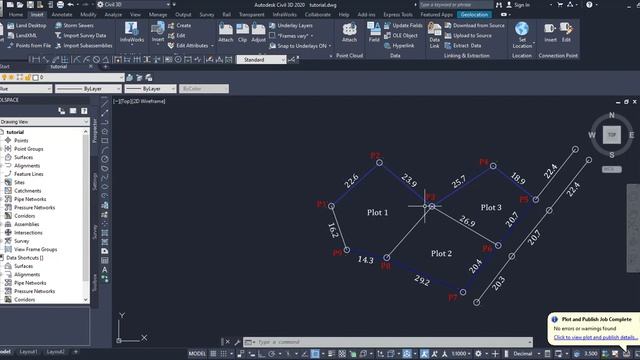
Task: Switch to the Annotate ribbon tab
Action: pyautogui.click(x=62, y=14)
